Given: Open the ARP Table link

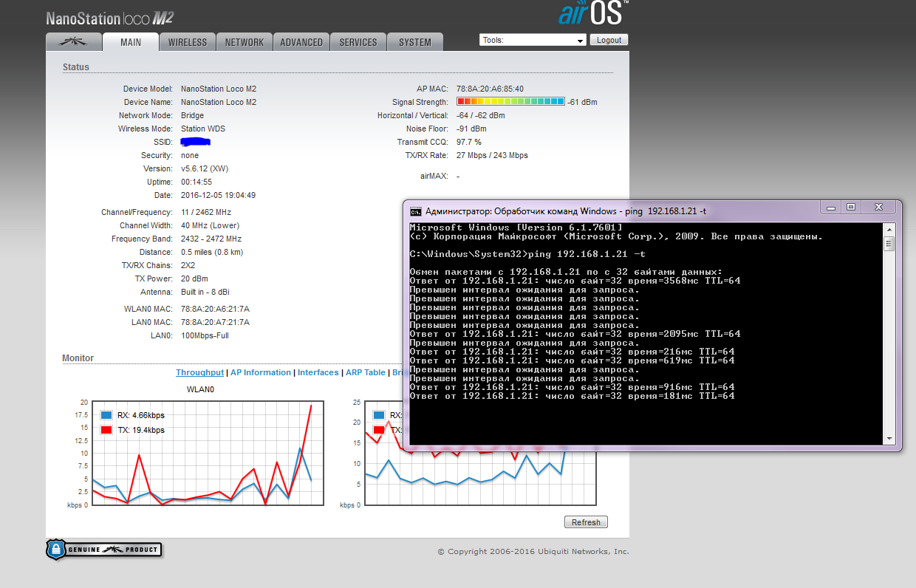Looking at the screenshot, I should point(366,372).
